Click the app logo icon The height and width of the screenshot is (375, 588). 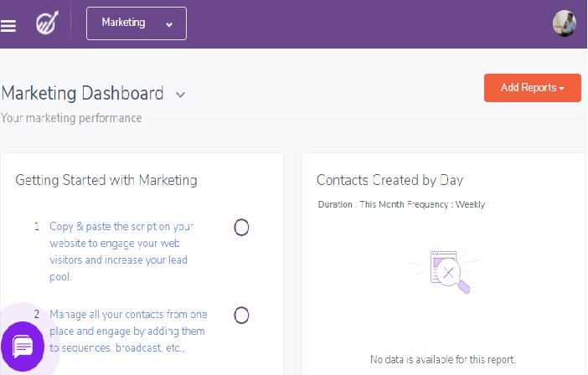pos(46,23)
